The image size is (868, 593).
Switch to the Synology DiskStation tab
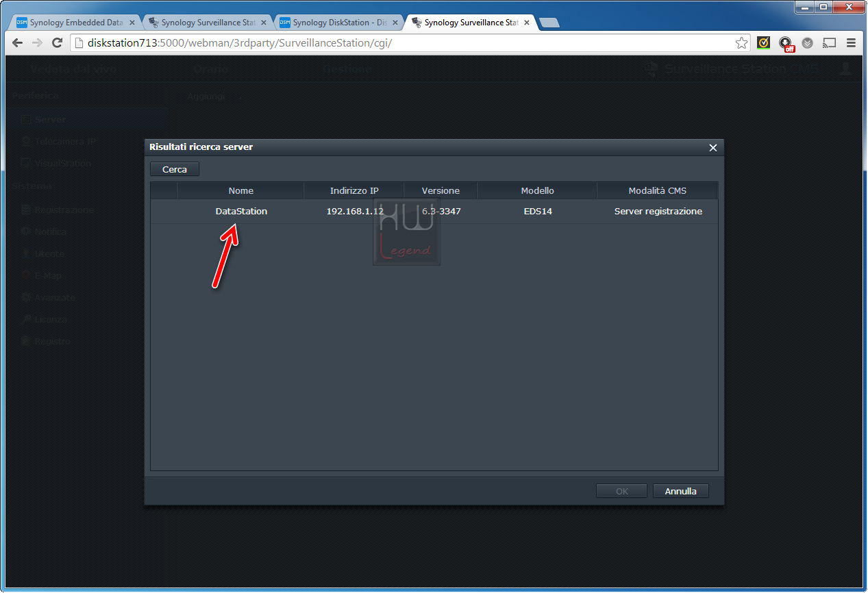[x=339, y=23]
